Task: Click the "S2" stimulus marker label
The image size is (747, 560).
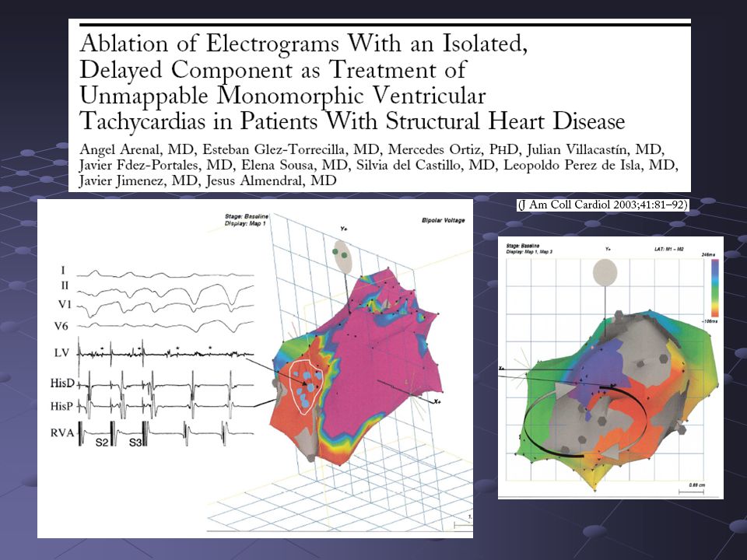Action: pyautogui.click(x=101, y=443)
